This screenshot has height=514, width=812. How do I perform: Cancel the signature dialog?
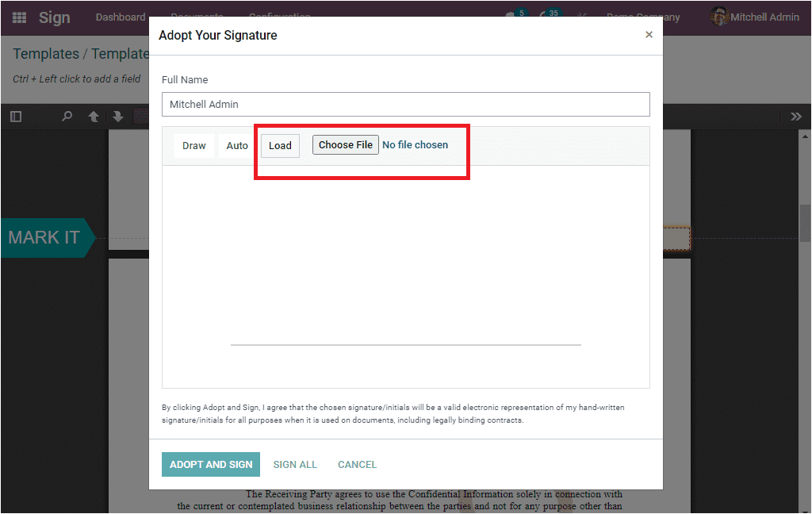tap(358, 465)
